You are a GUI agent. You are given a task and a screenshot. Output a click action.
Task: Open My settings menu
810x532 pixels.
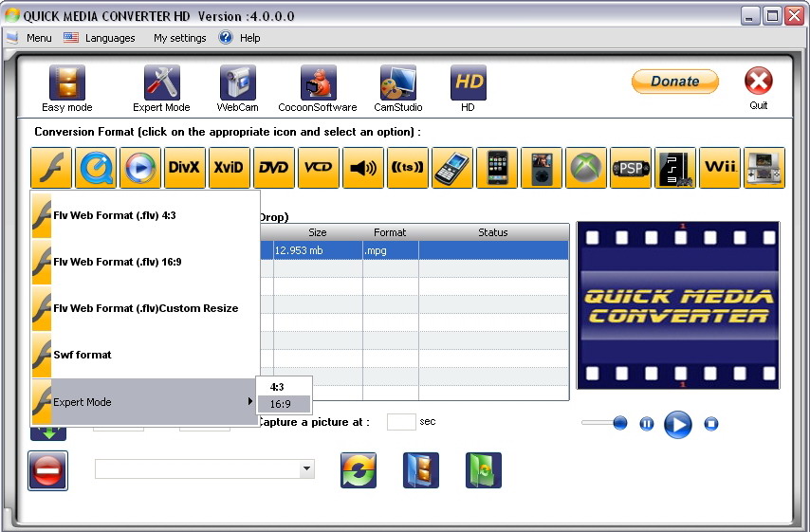click(x=180, y=38)
